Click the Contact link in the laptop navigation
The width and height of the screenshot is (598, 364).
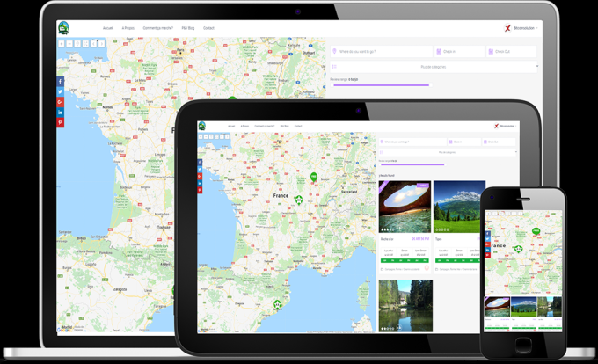208,28
